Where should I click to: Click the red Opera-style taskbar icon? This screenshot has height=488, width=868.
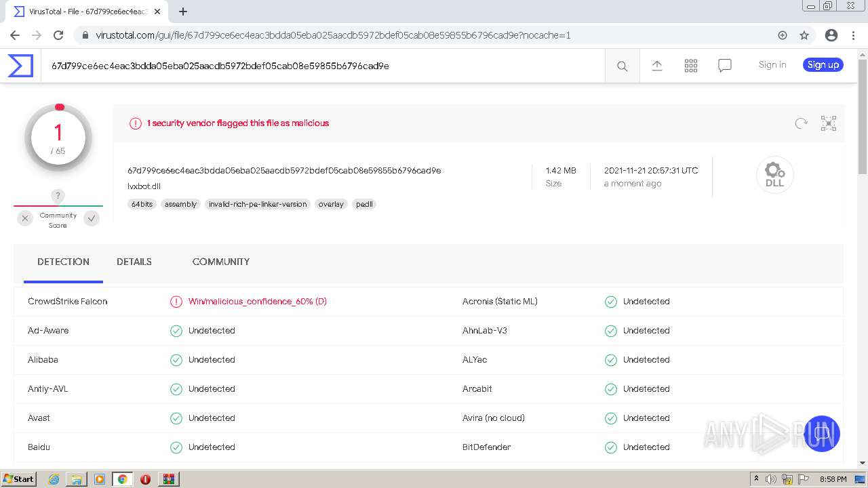145,479
